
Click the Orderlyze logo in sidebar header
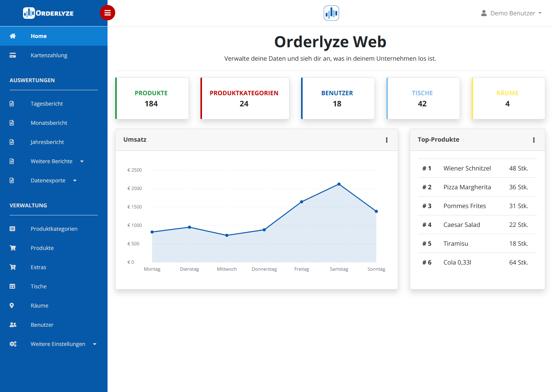[48, 13]
